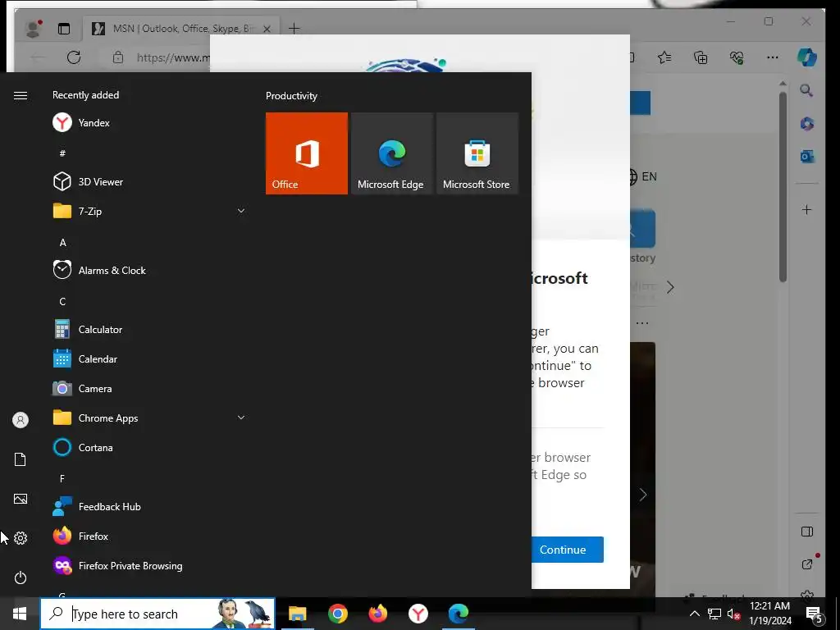Close the MSN tab
840x630 pixels.
(267, 29)
